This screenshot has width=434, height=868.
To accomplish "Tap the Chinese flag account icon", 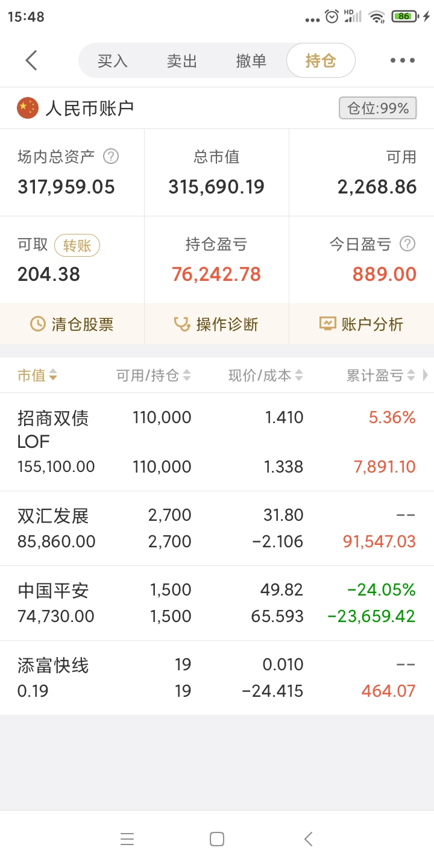I will click(28, 108).
